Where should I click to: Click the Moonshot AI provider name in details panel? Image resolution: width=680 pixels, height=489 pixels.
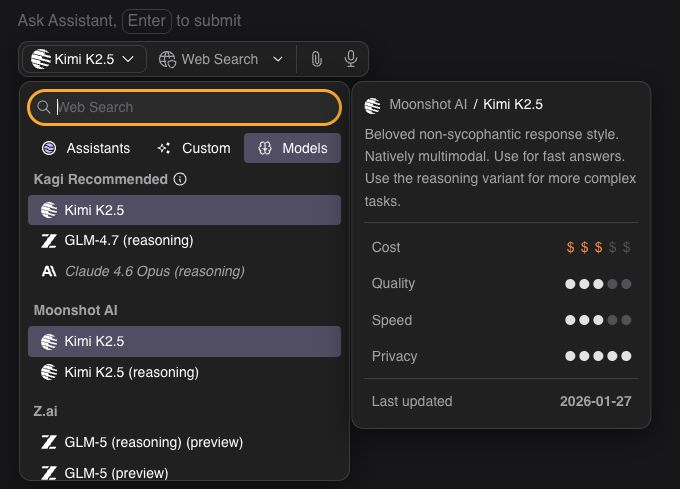click(428, 104)
